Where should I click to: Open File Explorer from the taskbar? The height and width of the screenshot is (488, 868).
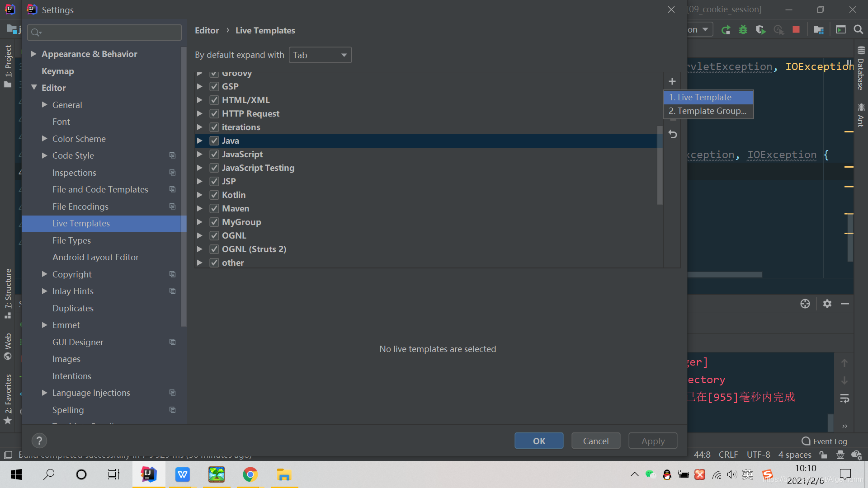(x=284, y=474)
